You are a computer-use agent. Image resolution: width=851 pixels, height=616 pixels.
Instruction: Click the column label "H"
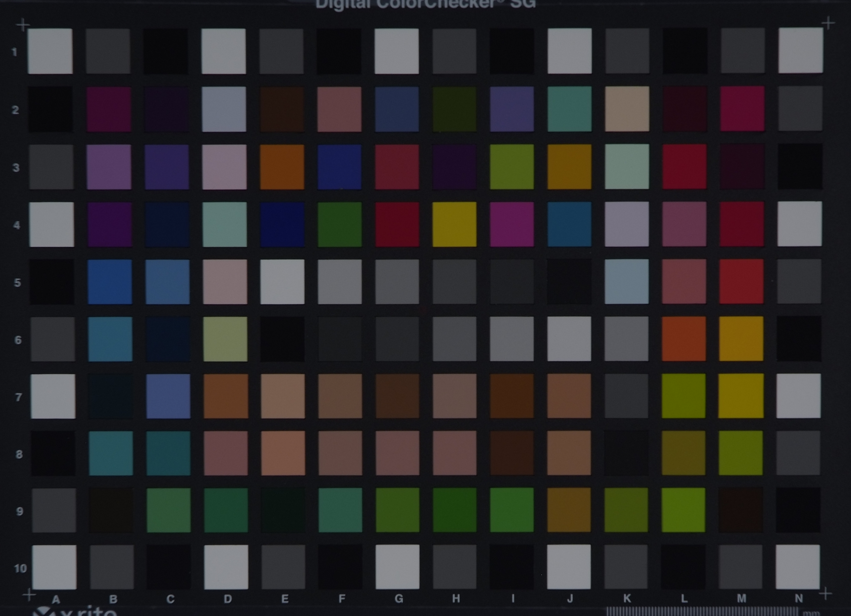click(456, 598)
